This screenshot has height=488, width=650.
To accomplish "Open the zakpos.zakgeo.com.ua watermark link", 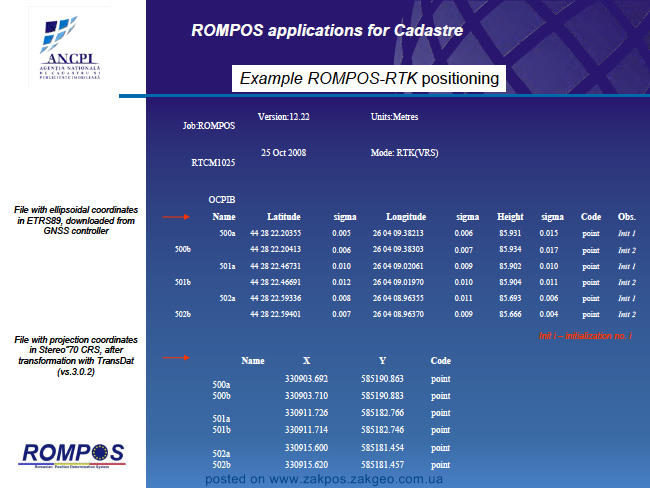I will coord(324,479).
